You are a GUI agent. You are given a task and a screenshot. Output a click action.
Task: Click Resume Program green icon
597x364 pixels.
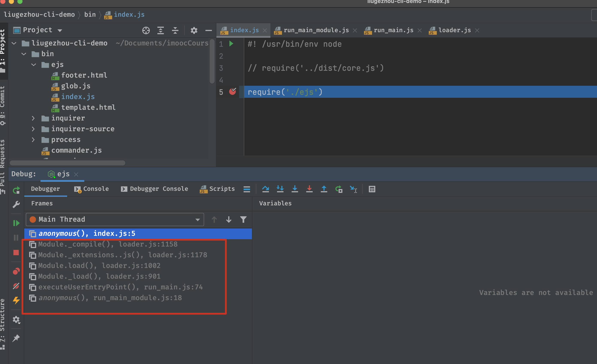click(x=16, y=223)
